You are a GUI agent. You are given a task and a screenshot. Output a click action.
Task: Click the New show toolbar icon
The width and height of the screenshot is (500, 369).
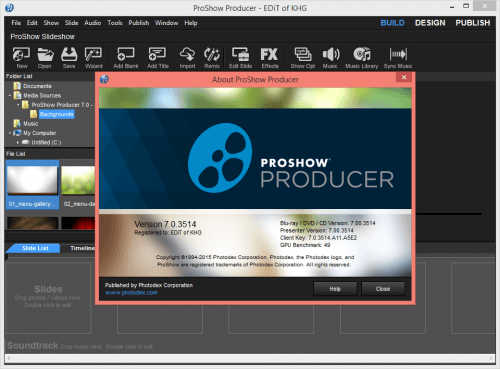[x=21, y=58]
